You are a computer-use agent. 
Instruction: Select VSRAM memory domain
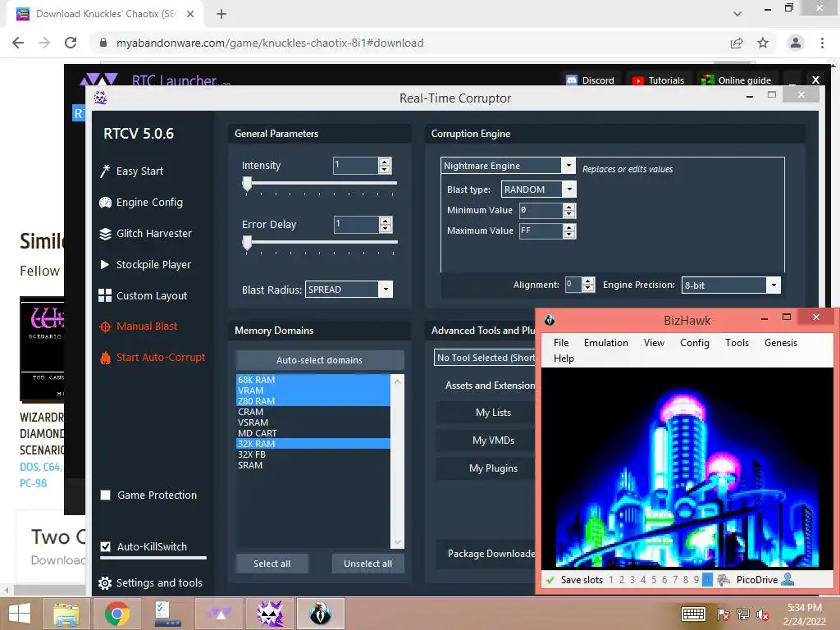point(313,422)
